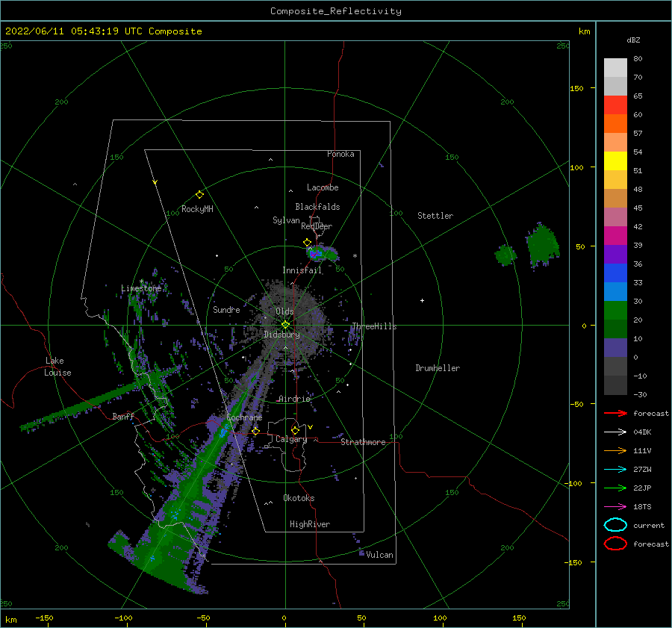This screenshot has height=628, width=672.
Task: Click the Cochrane city label
Action: pos(244,417)
